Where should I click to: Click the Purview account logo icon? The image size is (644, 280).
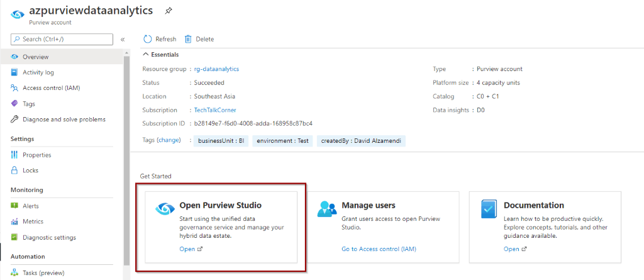(x=18, y=14)
